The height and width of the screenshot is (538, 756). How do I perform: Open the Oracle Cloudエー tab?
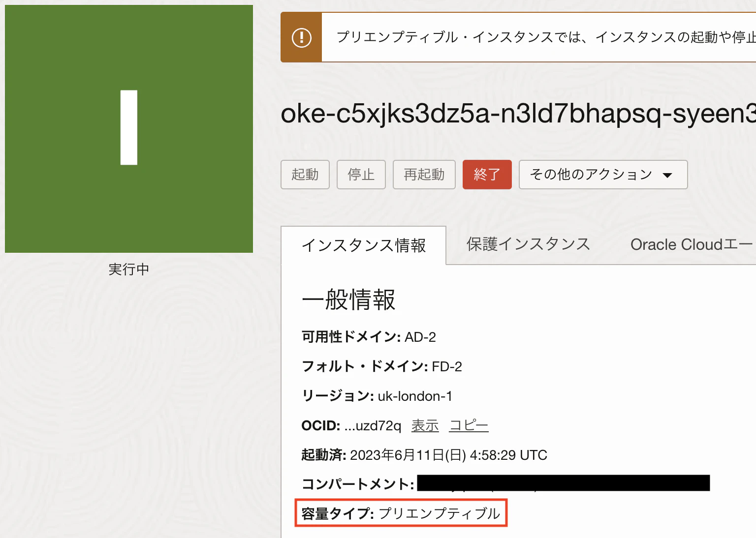(692, 244)
